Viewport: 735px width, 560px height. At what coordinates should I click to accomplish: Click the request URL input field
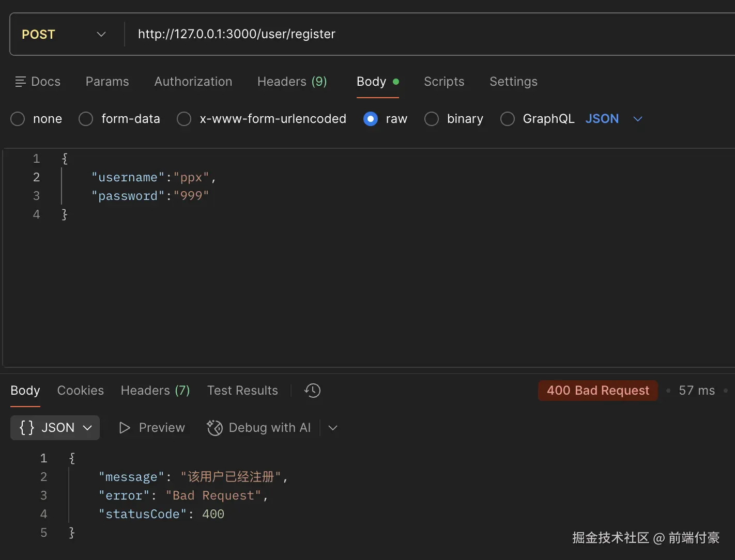414,34
